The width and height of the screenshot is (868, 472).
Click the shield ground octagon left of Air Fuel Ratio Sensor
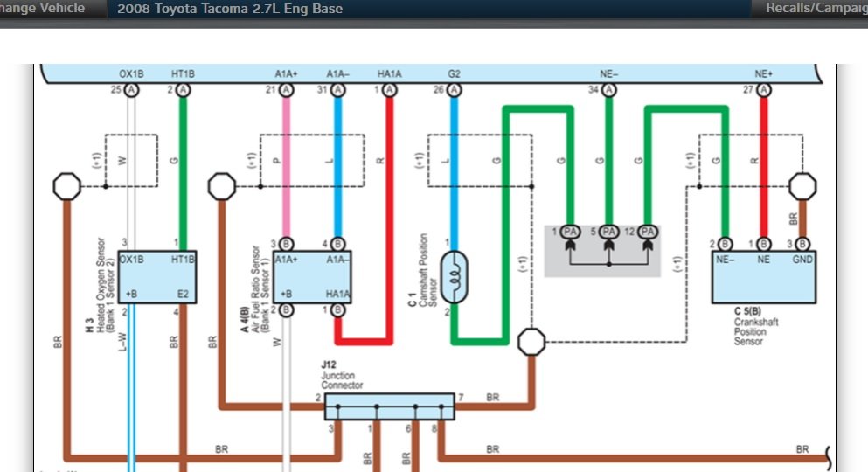[x=222, y=186]
